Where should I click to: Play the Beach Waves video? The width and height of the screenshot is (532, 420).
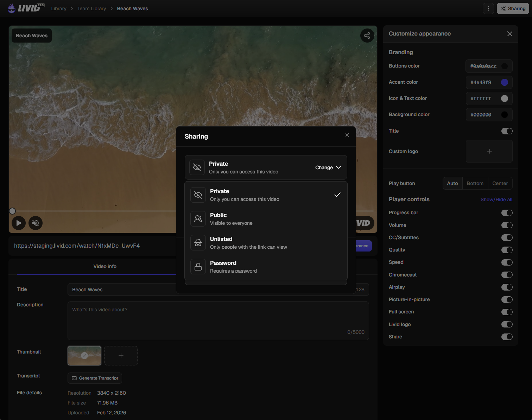click(x=19, y=223)
